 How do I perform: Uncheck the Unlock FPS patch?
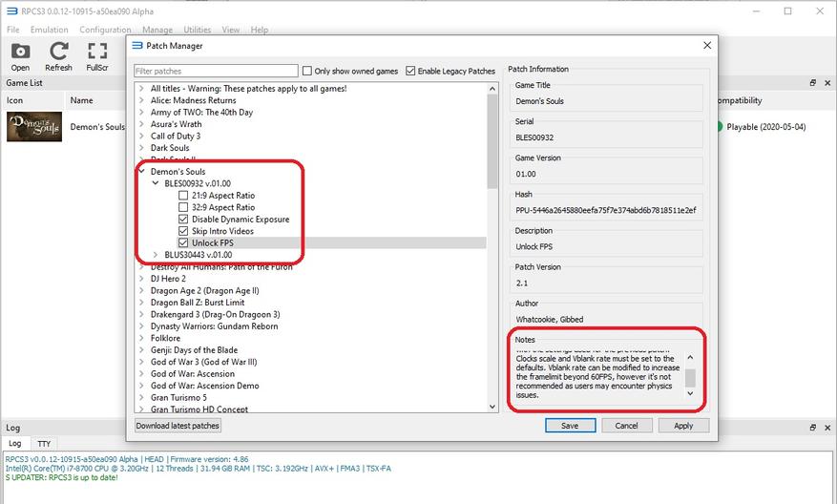click(x=183, y=242)
